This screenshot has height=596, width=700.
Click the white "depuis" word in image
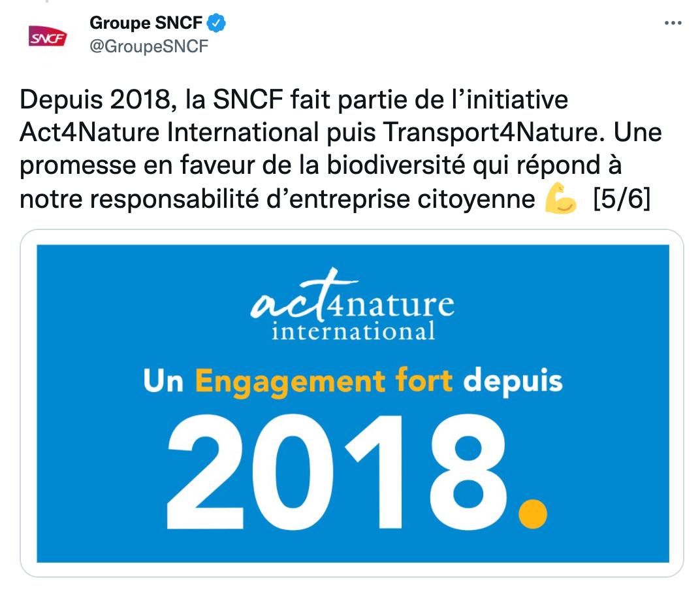point(513,381)
